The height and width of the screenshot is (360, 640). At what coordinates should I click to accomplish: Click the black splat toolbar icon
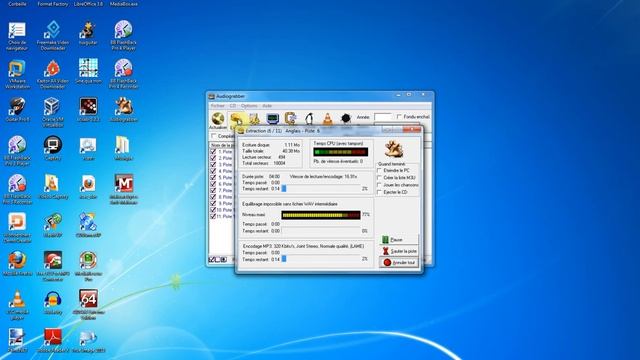click(x=346, y=118)
